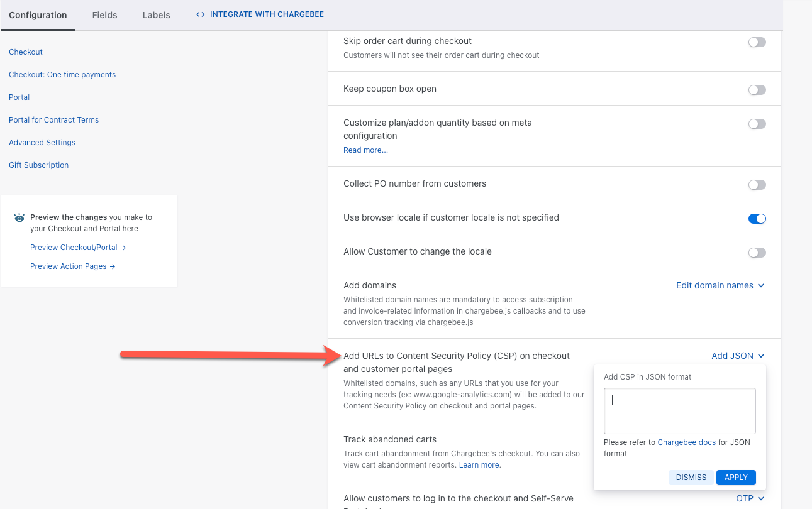Screen dimensions: 812x509
Task: Toggle Skip order cart during checkout
Action: coord(757,42)
